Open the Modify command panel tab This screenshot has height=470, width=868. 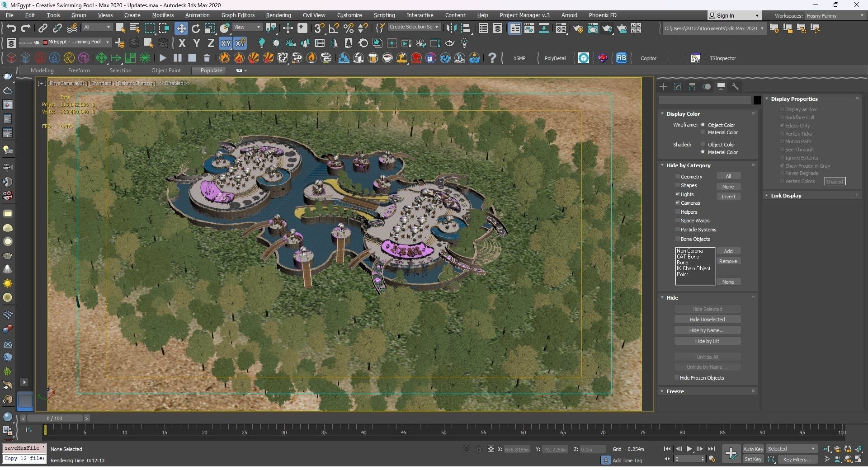(678, 87)
